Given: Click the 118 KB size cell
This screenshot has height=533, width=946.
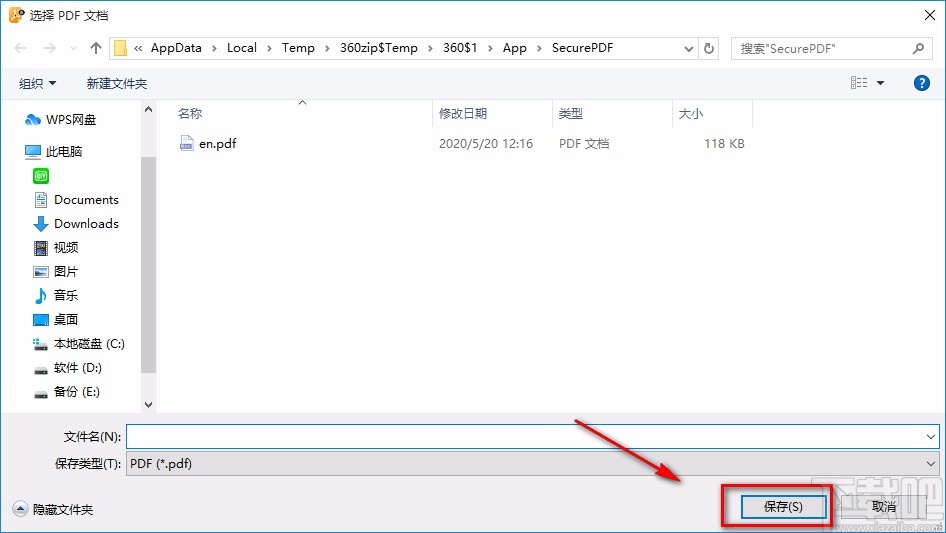Looking at the screenshot, I should click(x=724, y=144).
